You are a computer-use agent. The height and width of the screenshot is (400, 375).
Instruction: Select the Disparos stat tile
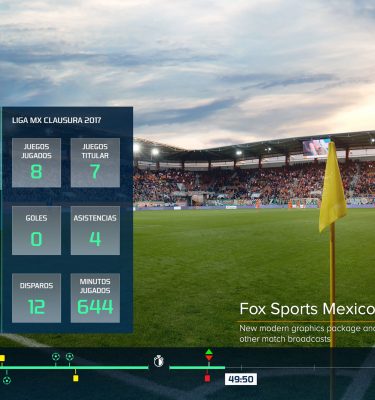click(36, 298)
